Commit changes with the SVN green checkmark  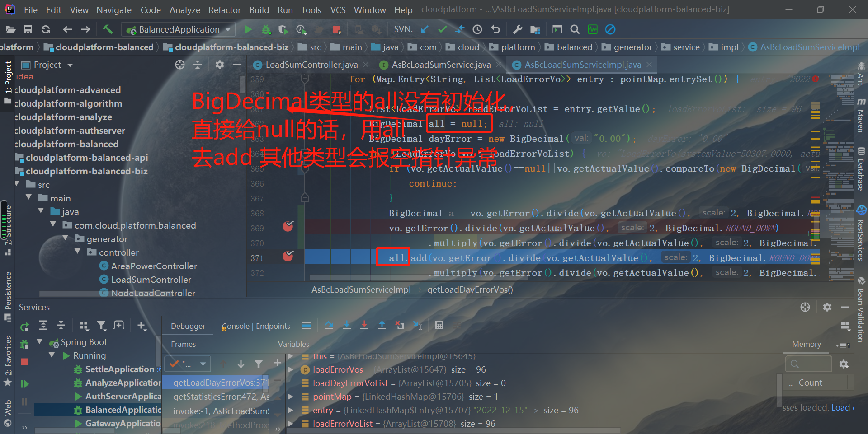(x=443, y=30)
